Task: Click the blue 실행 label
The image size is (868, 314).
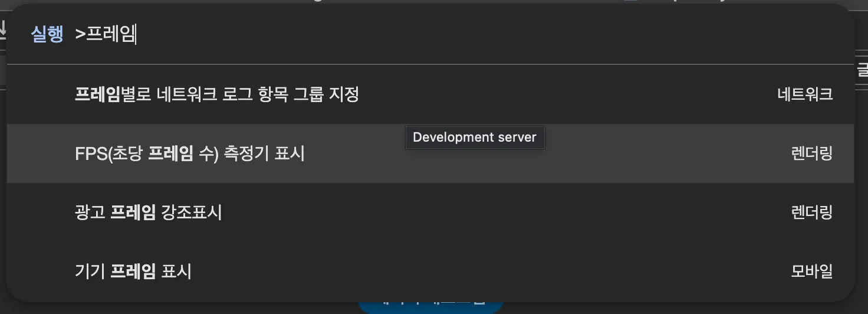Action: (47, 35)
